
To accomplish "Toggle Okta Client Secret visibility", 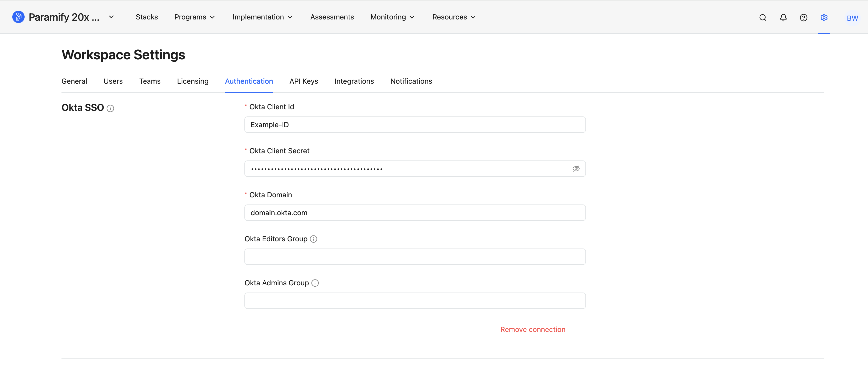I will (x=576, y=169).
